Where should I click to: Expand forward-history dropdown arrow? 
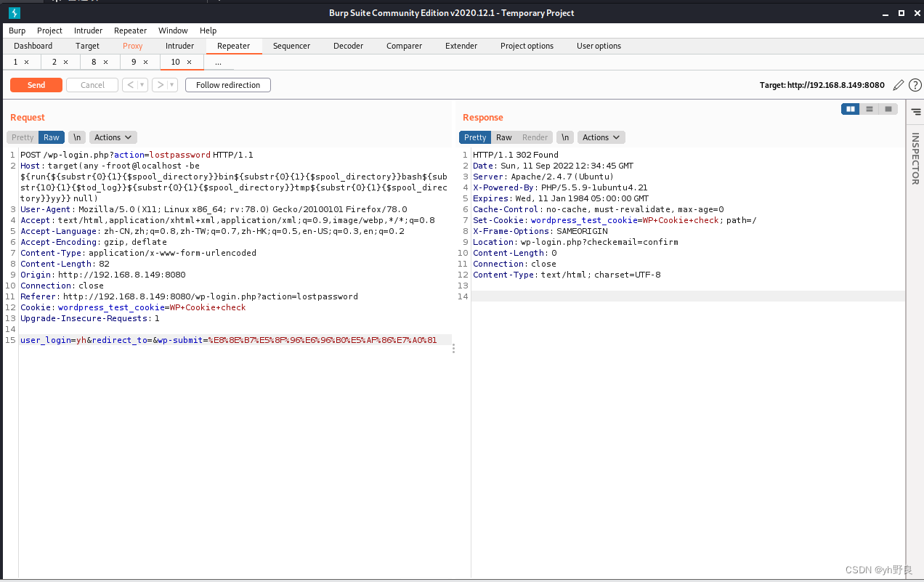click(172, 85)
